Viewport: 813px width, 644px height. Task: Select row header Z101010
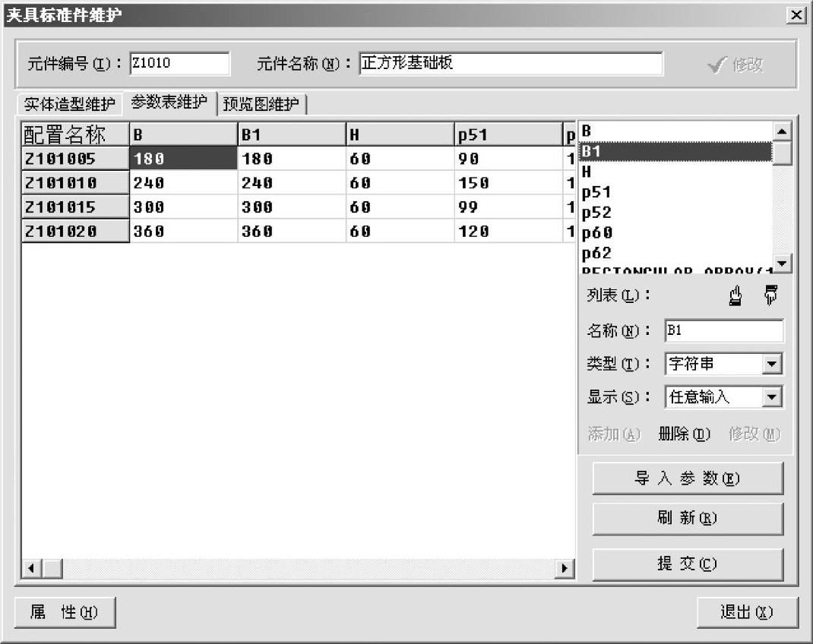pyautogui.click(x=75, y=182)
